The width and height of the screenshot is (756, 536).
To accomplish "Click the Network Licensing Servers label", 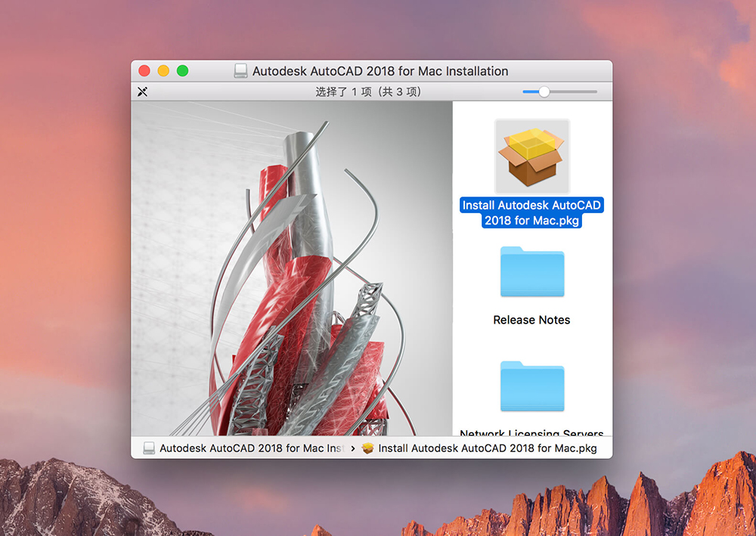I will pyautogui.click(x=531, y=432).
